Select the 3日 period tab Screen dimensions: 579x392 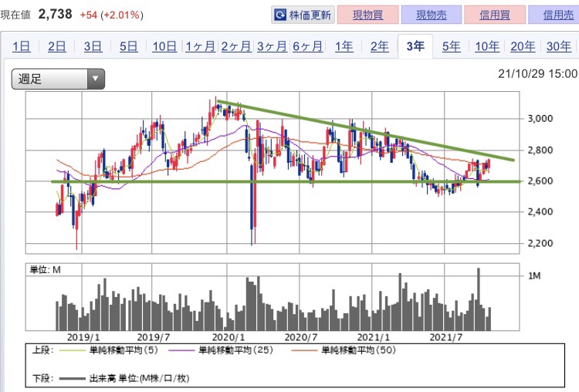pos(93,46)
